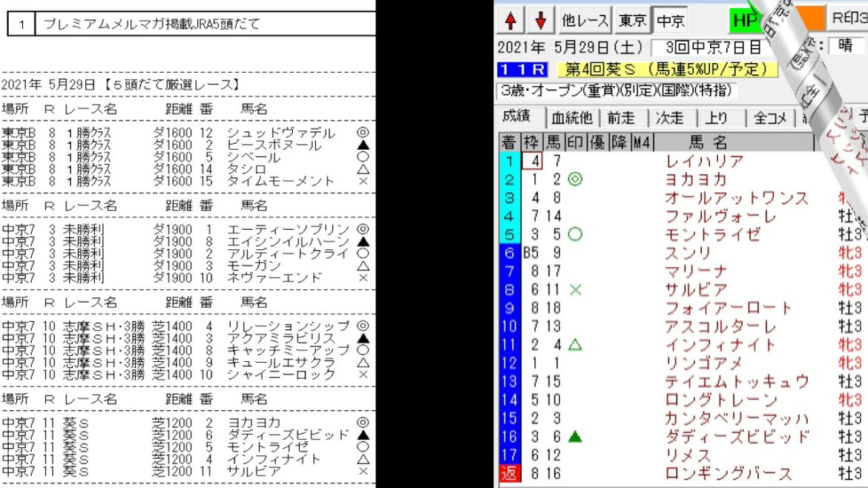Sort by the 馬名 column header

point(708,142)
